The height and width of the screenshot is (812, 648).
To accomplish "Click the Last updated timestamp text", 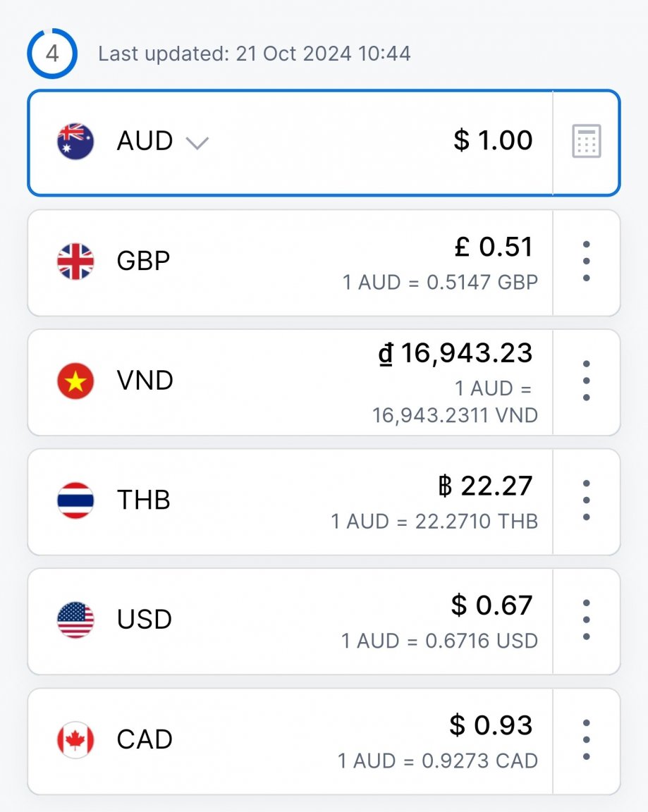I will (255, 54).
